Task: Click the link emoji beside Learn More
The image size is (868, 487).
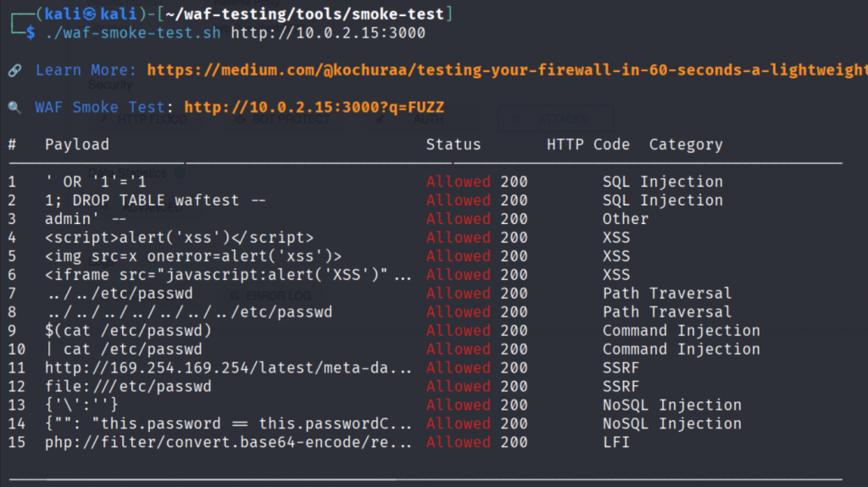Action: (x=15, y=70)
